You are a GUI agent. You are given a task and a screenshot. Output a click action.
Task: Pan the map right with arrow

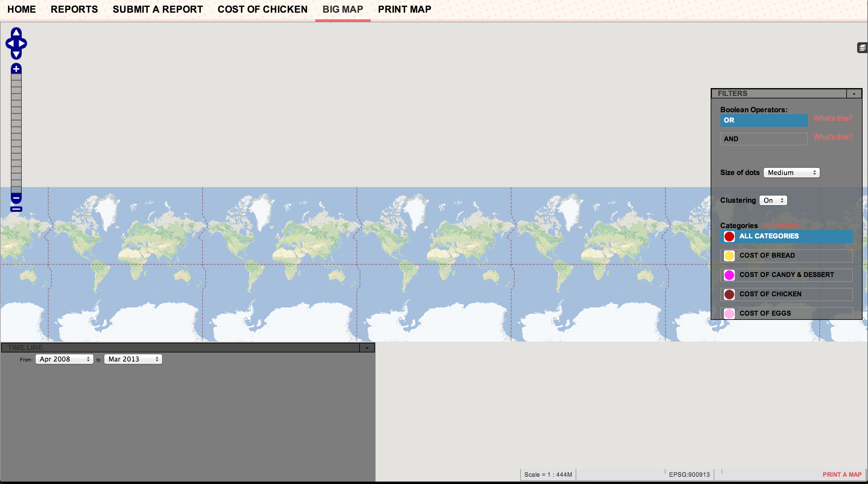[x=22, y=43]
